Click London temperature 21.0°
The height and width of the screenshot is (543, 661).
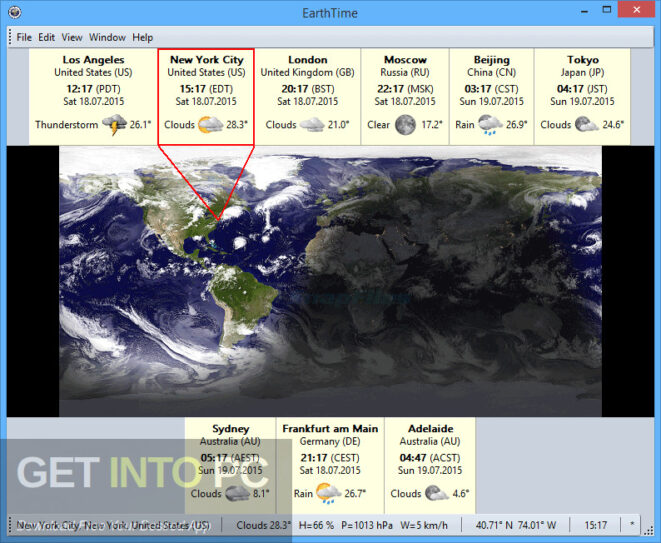[339, 125]
